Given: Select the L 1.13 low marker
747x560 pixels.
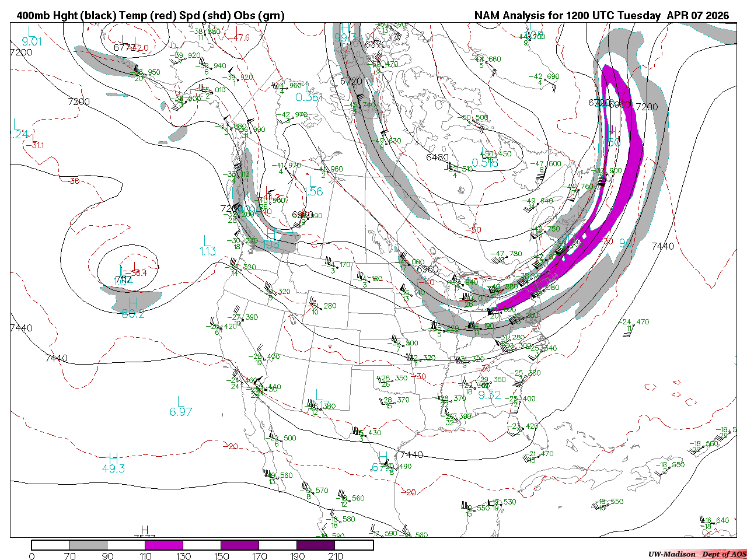Looking at the screenshot, I should point(207,246).
